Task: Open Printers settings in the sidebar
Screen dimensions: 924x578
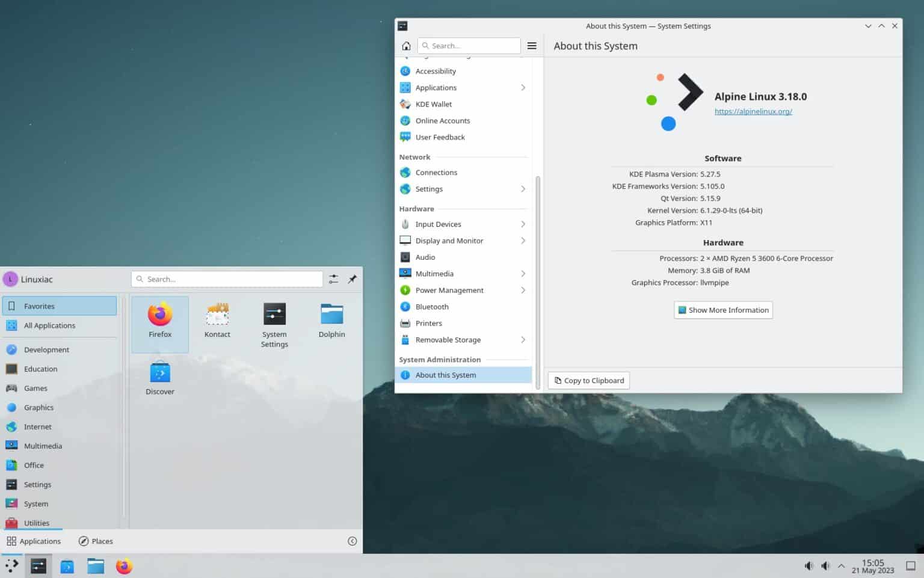Action: coord(428,323)
